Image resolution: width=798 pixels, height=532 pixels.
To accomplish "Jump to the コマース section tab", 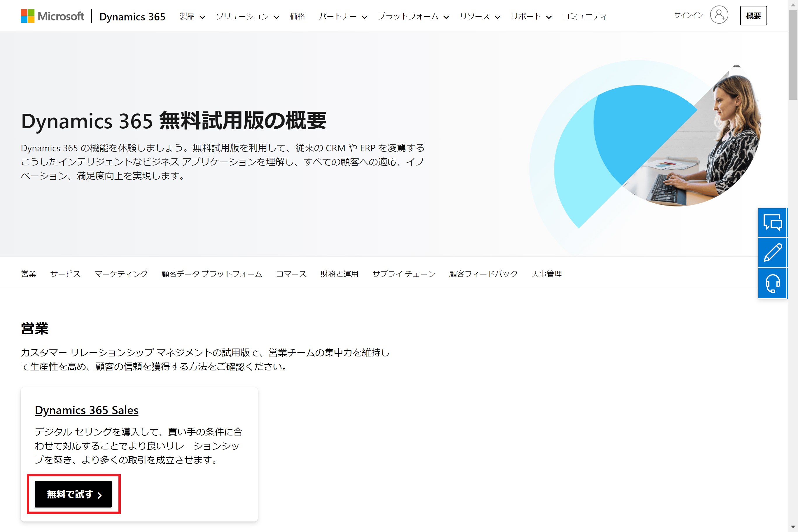I will [x=291, y=274].
